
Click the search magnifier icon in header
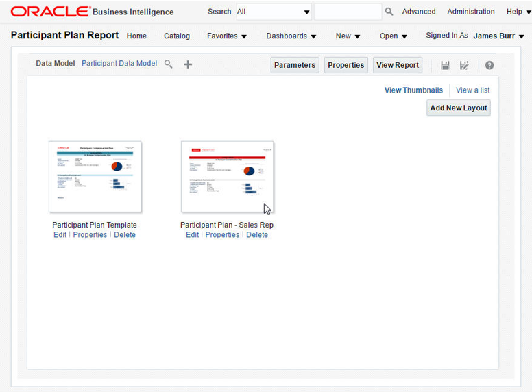(x=389, y=12)
